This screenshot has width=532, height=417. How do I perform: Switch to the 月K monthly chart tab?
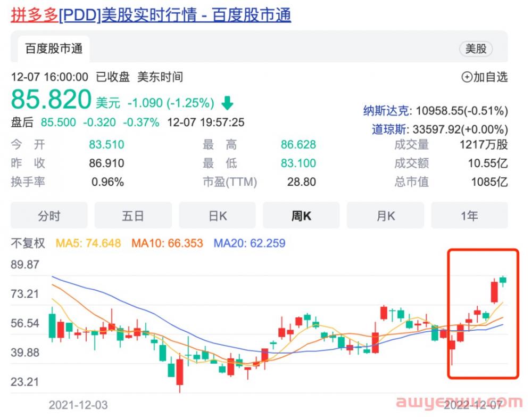click(x=385, y=216)
